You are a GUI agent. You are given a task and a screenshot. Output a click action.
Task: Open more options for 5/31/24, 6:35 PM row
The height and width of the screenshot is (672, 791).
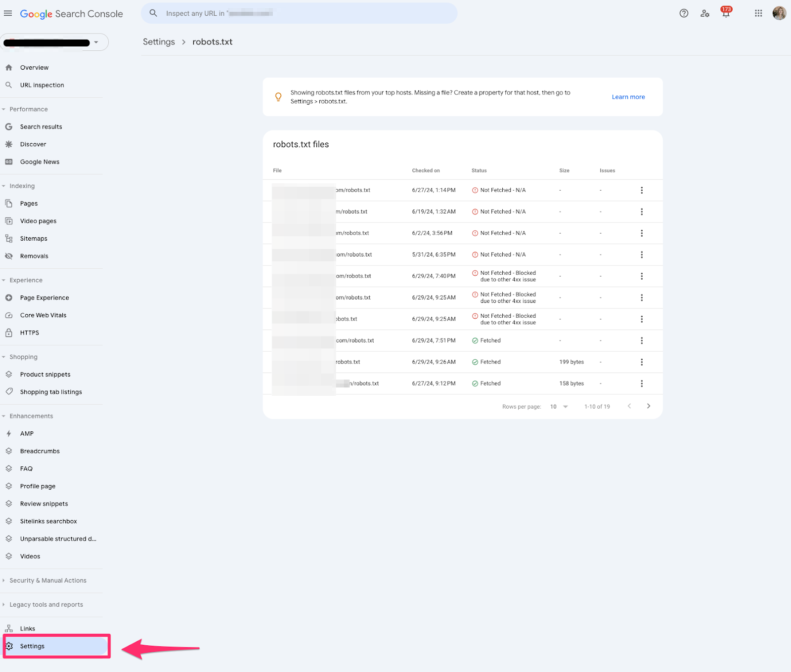[x=642, y=254]
